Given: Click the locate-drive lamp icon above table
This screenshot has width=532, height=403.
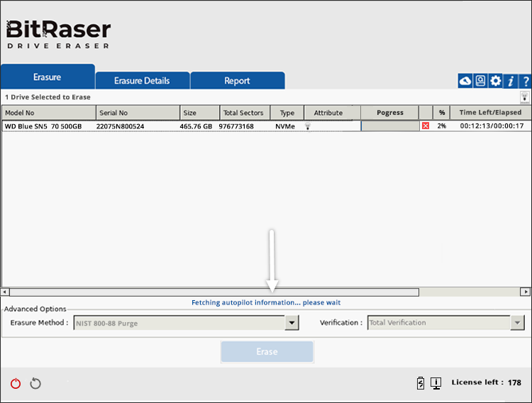Looking at the screenshot, I should [525, 97].
